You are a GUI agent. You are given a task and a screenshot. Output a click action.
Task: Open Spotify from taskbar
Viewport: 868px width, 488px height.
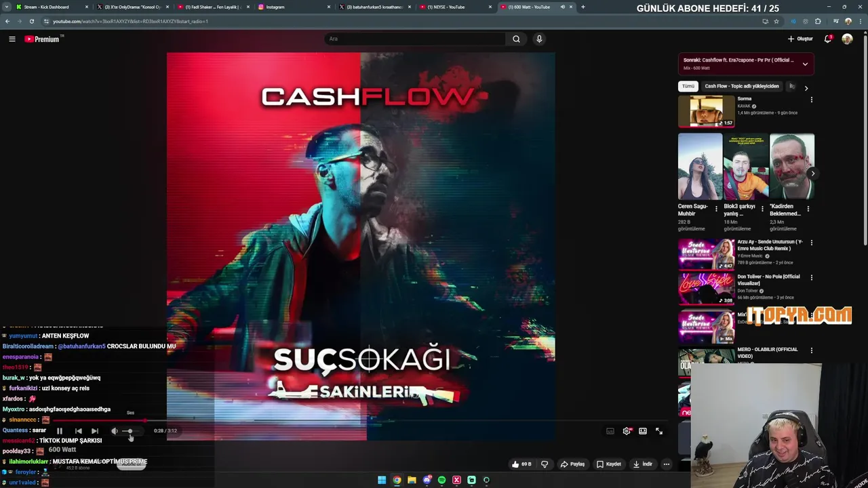(441, 480)
